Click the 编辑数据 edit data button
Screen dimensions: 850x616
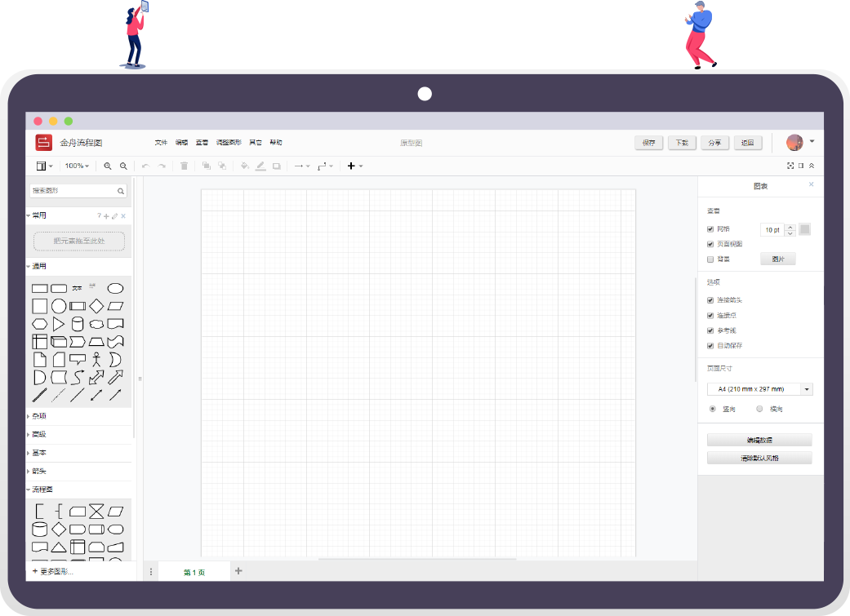click(759, 439)
